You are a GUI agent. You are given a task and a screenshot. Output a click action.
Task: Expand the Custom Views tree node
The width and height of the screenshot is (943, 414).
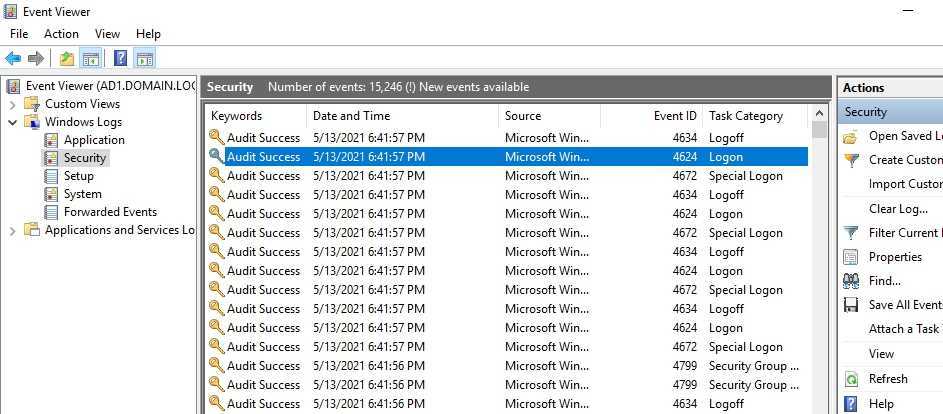[12, 104]
